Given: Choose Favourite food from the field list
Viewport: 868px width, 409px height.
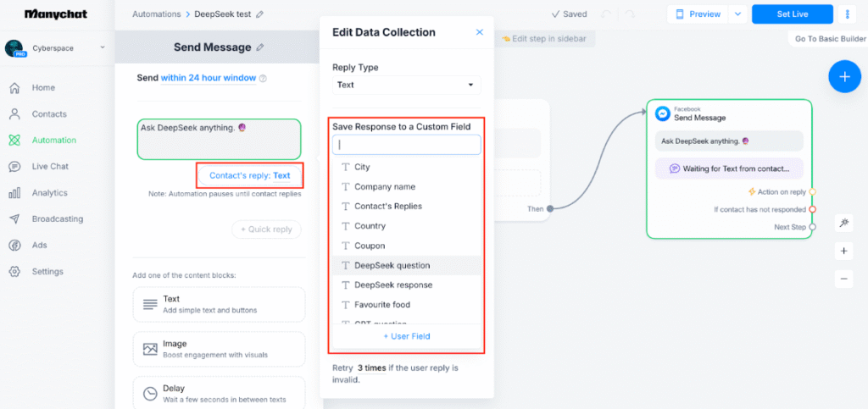Looking at the screenshot, I should tap(382, 305).
